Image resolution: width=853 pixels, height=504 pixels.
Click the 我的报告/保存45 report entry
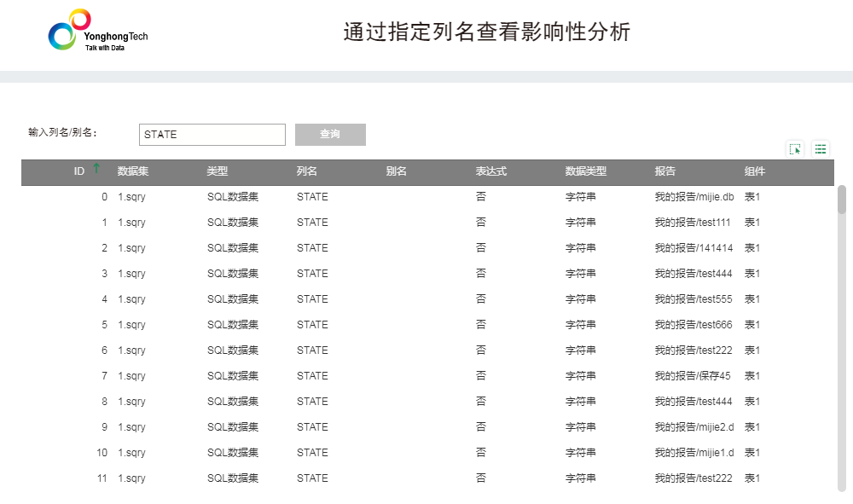tap(693, 376)
